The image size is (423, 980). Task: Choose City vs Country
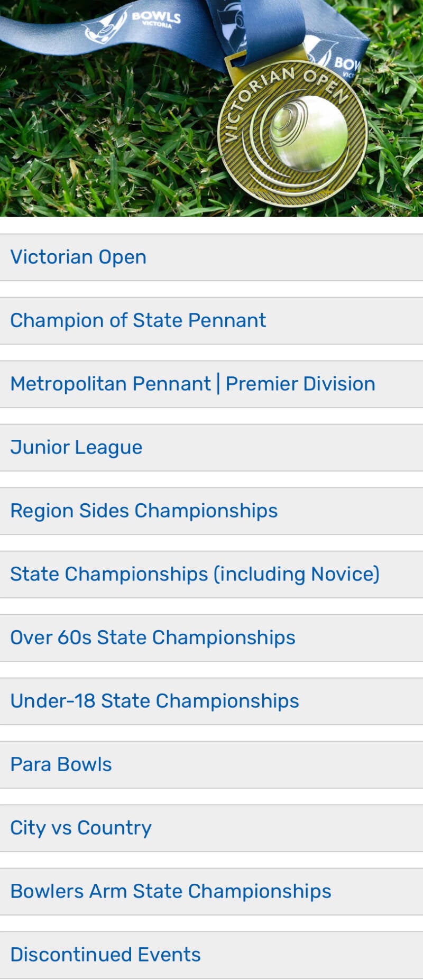[x=212, y=828]
